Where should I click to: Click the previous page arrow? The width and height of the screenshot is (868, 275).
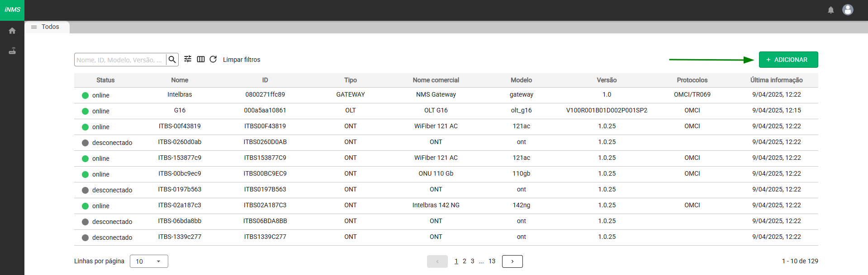coord(437,261)
